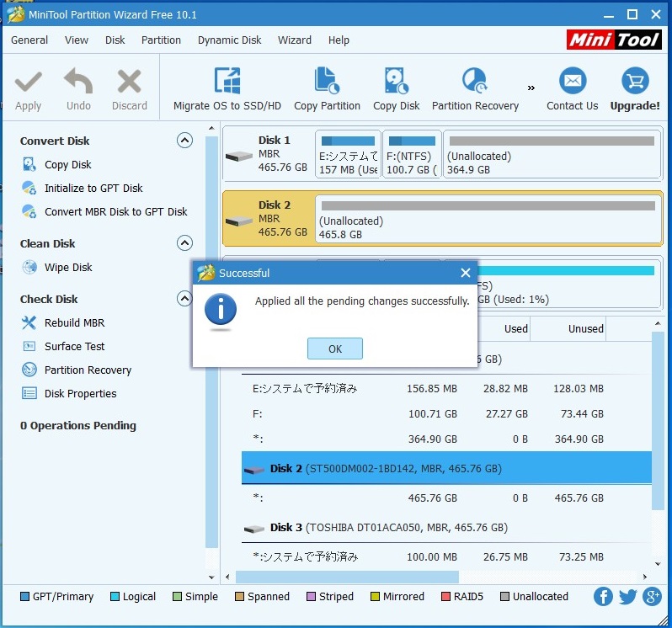This screenshot has height=628, width=672.
Task: Choose Initialize to GPT Disk
Action: coord(93,188)
